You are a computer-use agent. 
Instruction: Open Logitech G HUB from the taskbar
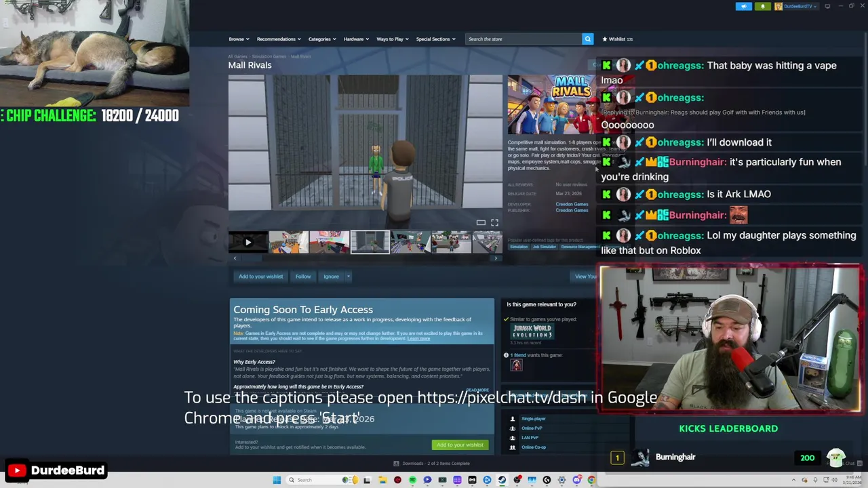(547, 480)
